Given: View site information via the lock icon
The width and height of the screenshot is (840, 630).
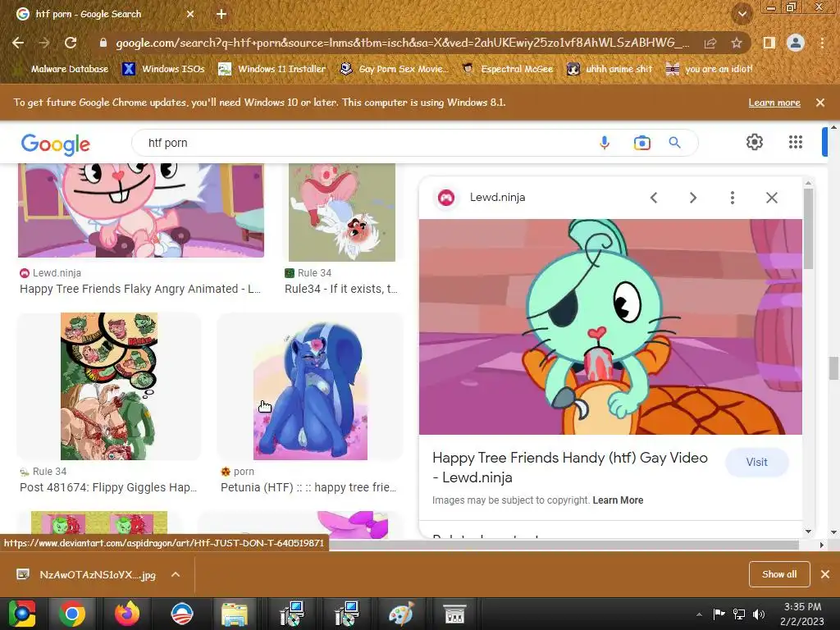Looking at the screenshot, I should [x=103, y=43].
